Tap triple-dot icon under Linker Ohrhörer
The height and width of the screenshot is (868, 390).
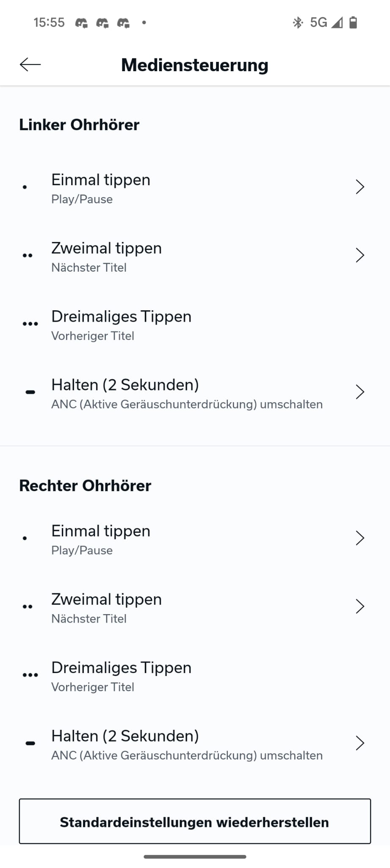pos(30,324)
